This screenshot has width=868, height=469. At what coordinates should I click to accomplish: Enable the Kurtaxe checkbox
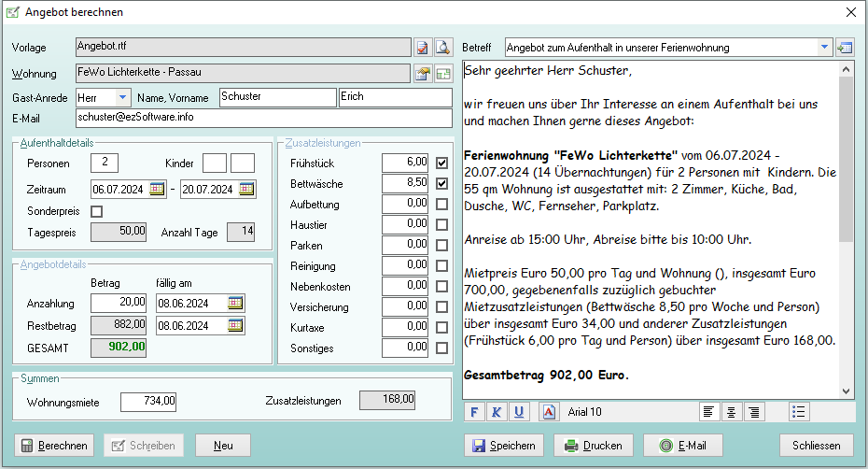(x=441, y=327)
